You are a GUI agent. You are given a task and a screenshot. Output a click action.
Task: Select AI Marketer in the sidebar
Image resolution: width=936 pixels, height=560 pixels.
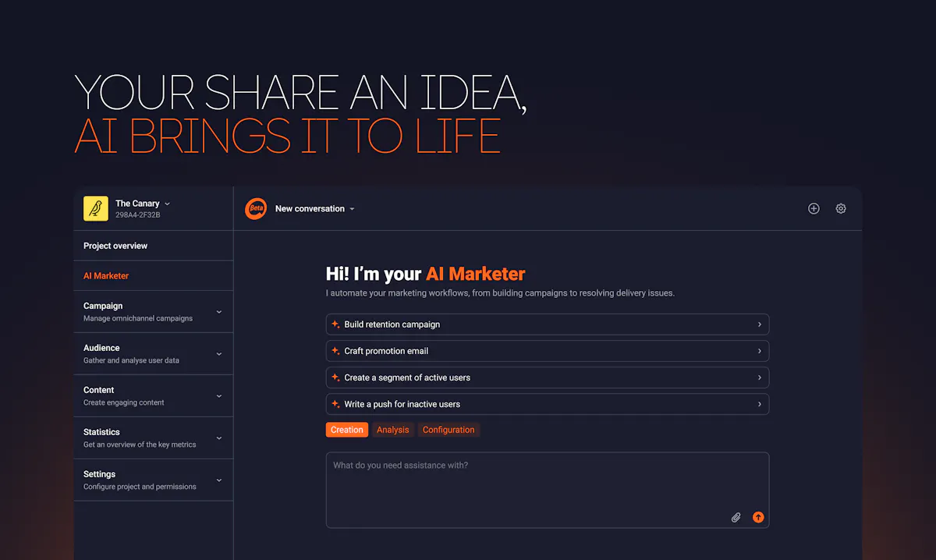(x=154, y=276)
